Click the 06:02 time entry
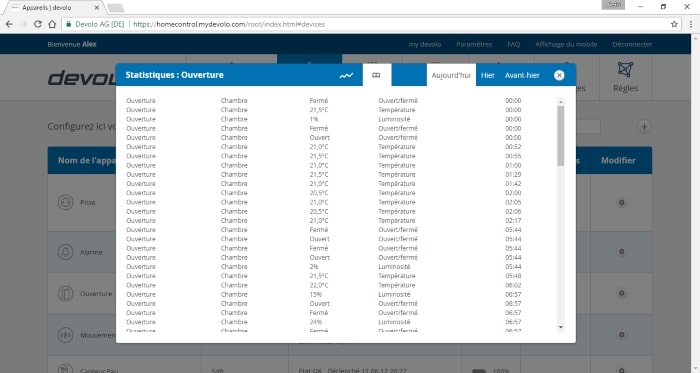This screenshot has height=373, width=700. click(513, 285)
